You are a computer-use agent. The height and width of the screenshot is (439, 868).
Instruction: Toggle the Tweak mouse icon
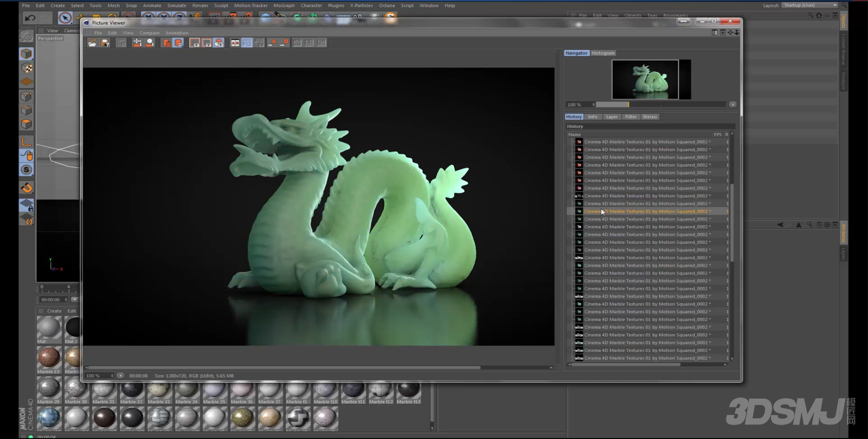[x=26, y=156]
